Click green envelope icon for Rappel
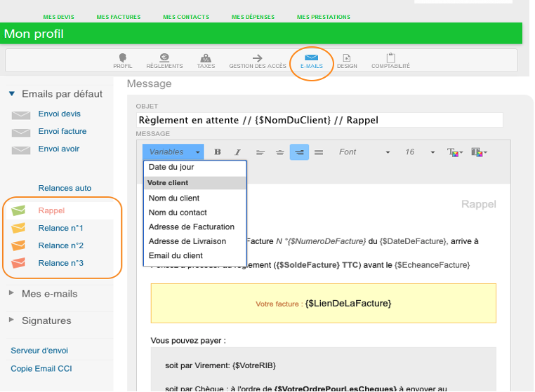 pos(18,210)
